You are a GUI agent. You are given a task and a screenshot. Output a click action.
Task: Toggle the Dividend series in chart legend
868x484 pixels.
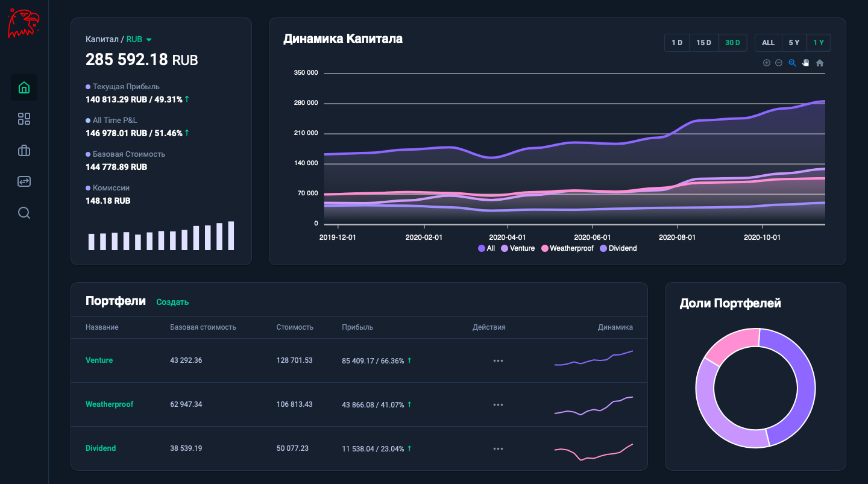[x=618, y=248]
